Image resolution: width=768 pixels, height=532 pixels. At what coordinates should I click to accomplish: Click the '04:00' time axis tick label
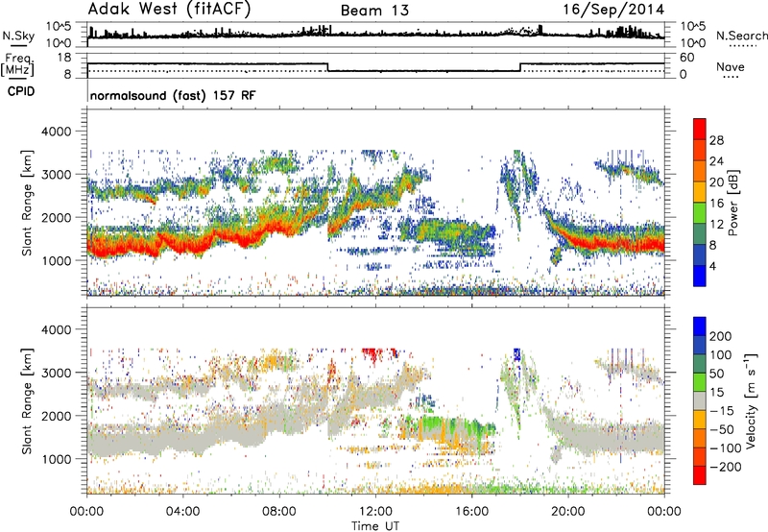[x=183, y=512]
